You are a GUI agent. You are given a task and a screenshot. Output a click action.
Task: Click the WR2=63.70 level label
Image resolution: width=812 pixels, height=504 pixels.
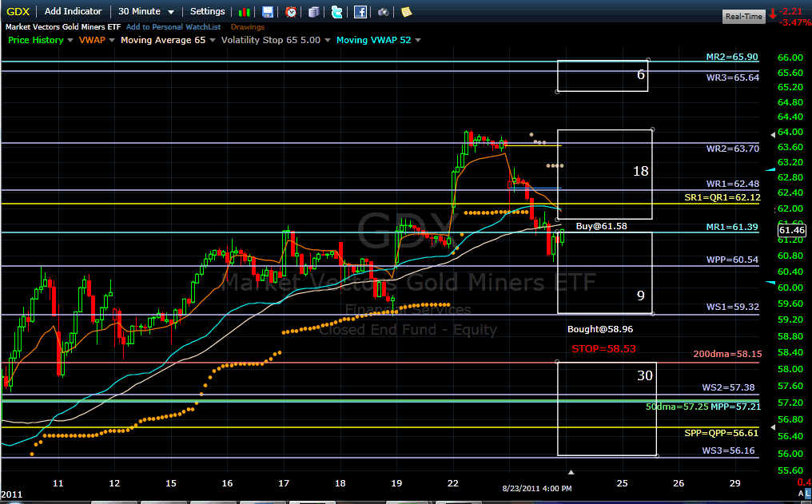pyautogui.click(x=733, y=149)
